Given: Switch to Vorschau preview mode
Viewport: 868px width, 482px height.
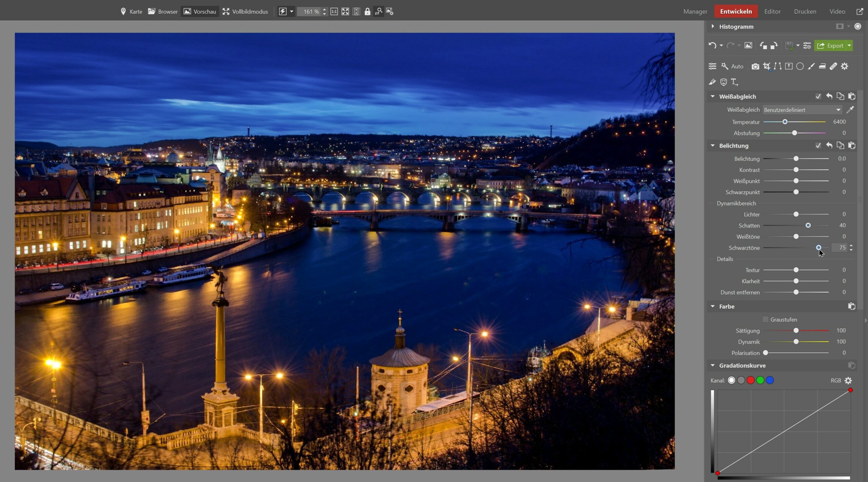Looking at the screenshot, I should 200,12.
